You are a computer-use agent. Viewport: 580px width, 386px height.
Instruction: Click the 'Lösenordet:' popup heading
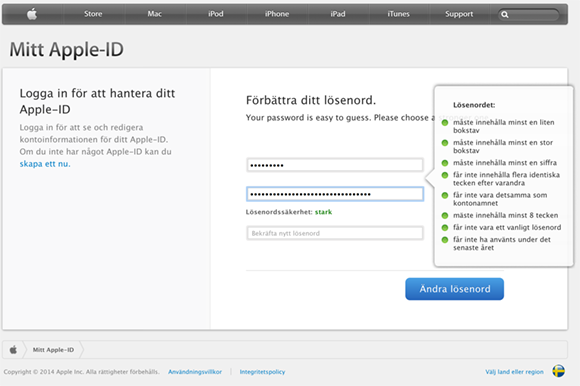(x=474, y=105)
